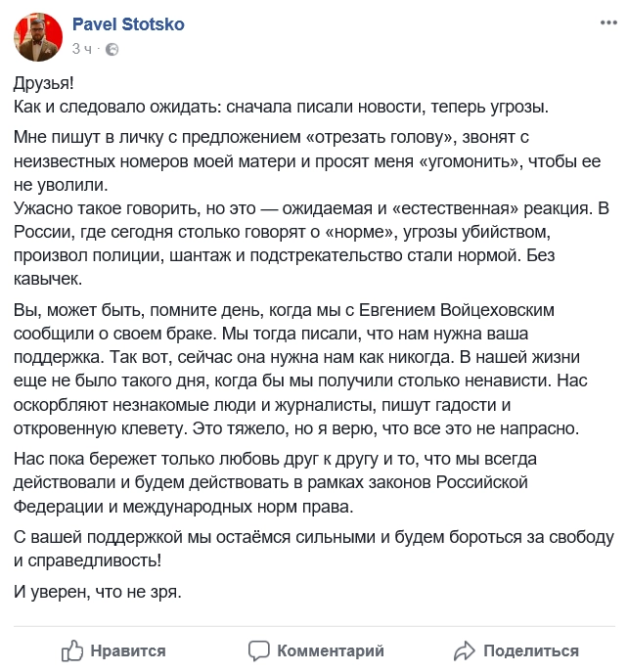Click the "Комментарий" button label

tap(331, 651)
